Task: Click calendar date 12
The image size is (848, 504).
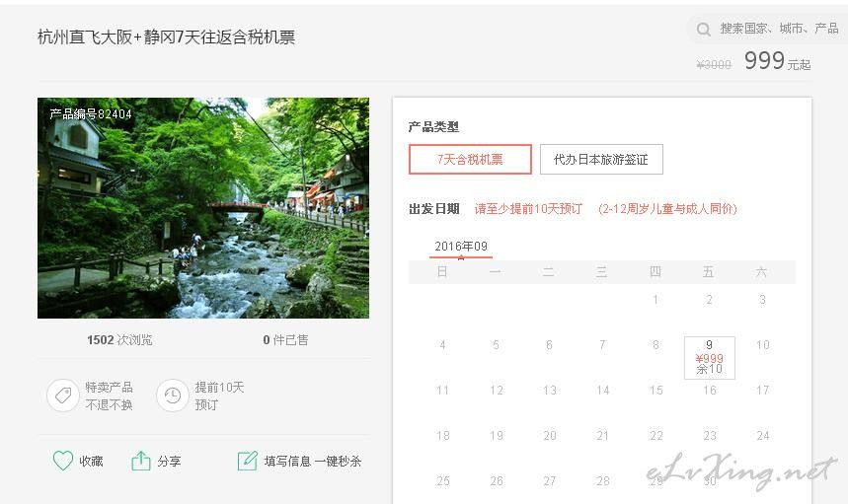Action: tap(496, 390)
